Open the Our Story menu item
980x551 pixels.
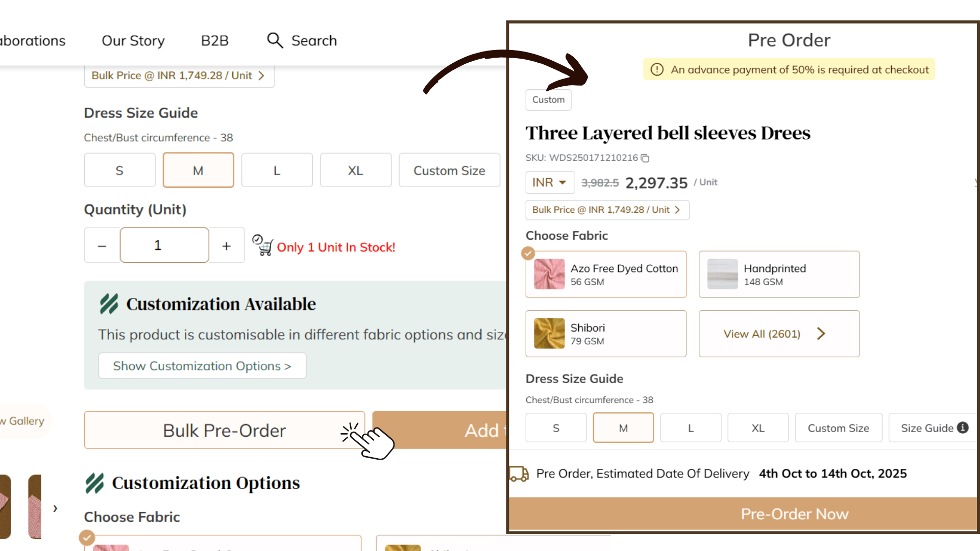click(133, 40)
